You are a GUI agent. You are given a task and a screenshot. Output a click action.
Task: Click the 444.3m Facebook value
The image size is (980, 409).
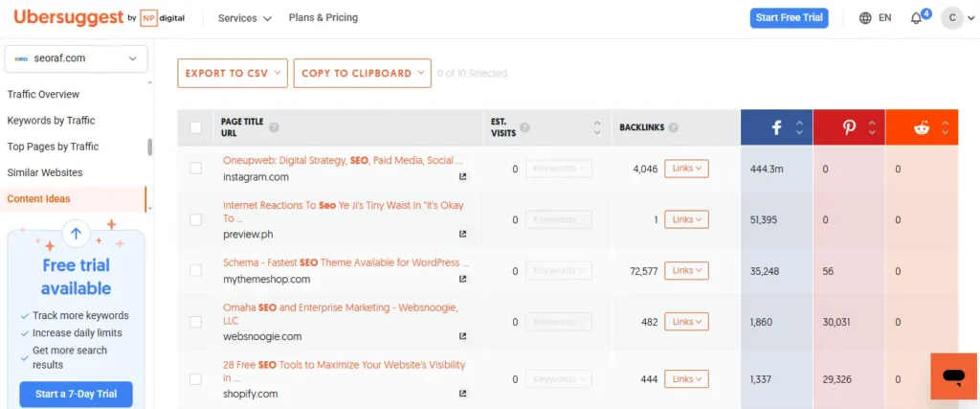pyautogui.click(x=767, y=169)
